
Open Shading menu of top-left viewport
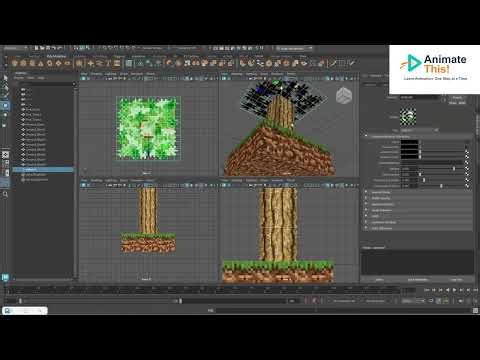(96, 74)
